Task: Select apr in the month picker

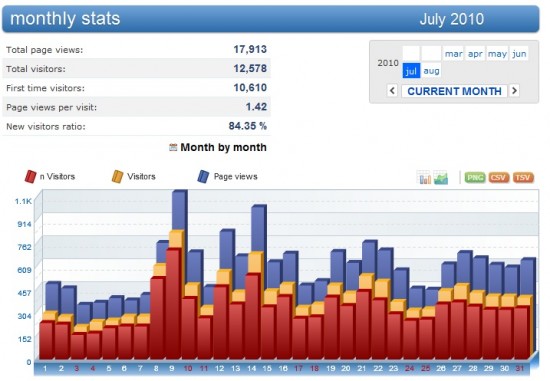Action: 475,54
